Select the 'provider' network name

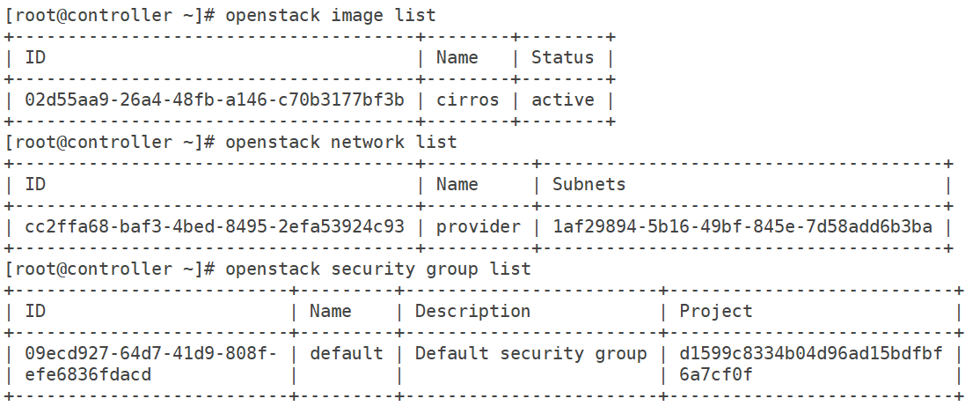click(479, 227)
